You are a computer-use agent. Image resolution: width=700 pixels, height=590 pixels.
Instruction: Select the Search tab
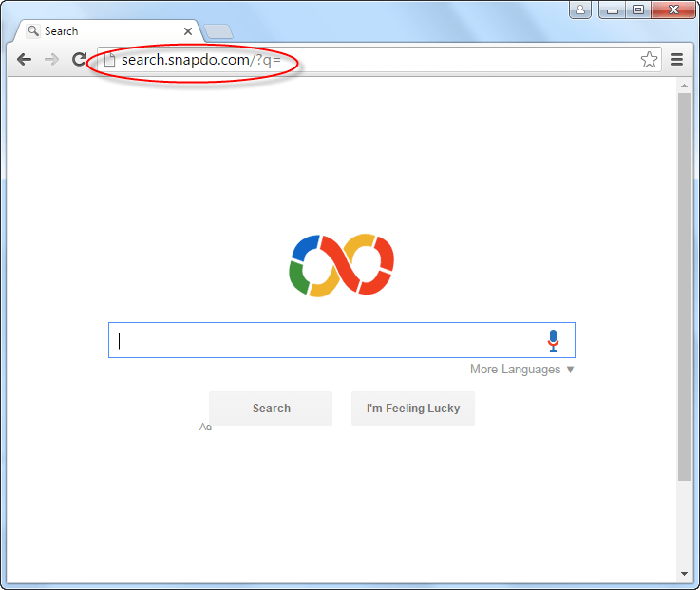(107, 31)
